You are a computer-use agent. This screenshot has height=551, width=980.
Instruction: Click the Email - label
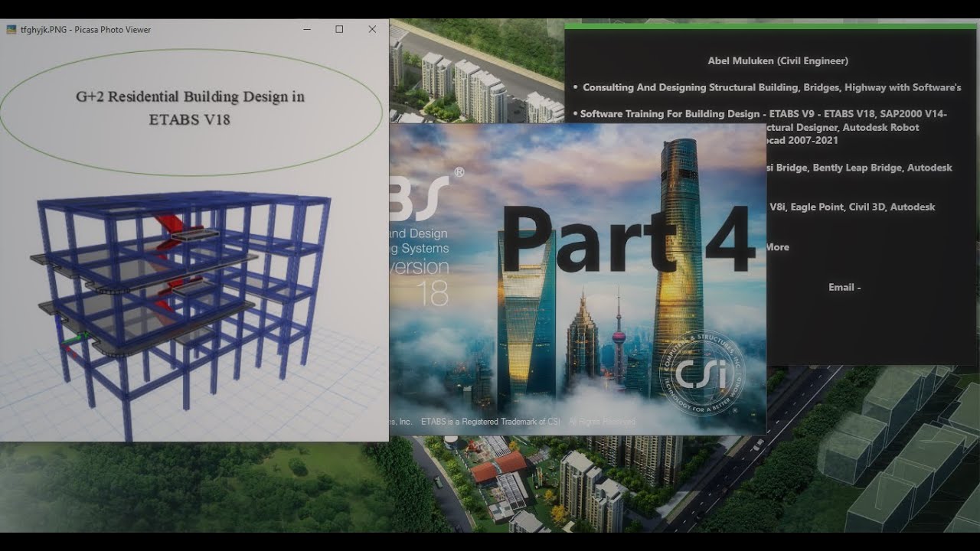point(844,287)
